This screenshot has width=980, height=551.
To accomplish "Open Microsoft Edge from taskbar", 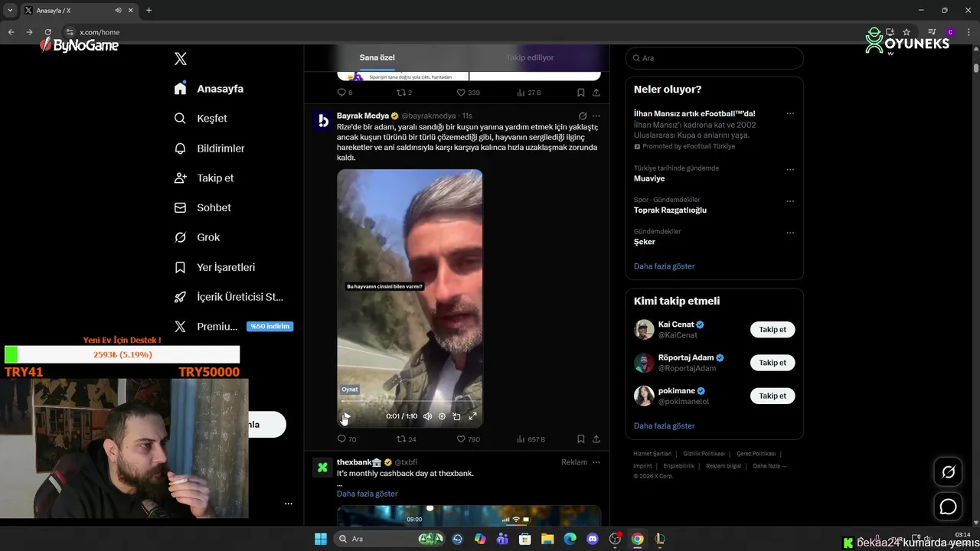I will (x=570, y=539).
